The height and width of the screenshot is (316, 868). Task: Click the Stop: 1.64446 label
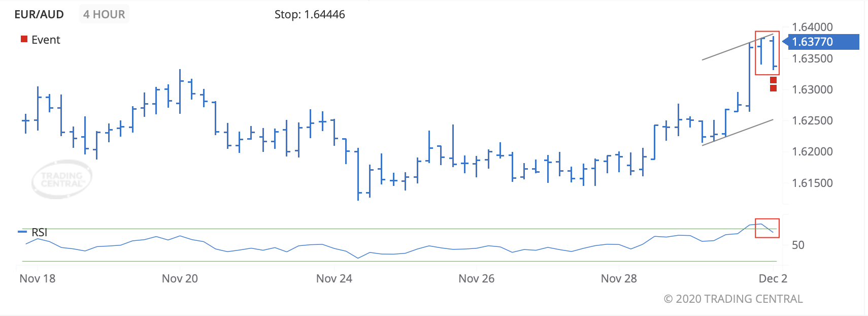pyautogui.click(x=310, y=14)
